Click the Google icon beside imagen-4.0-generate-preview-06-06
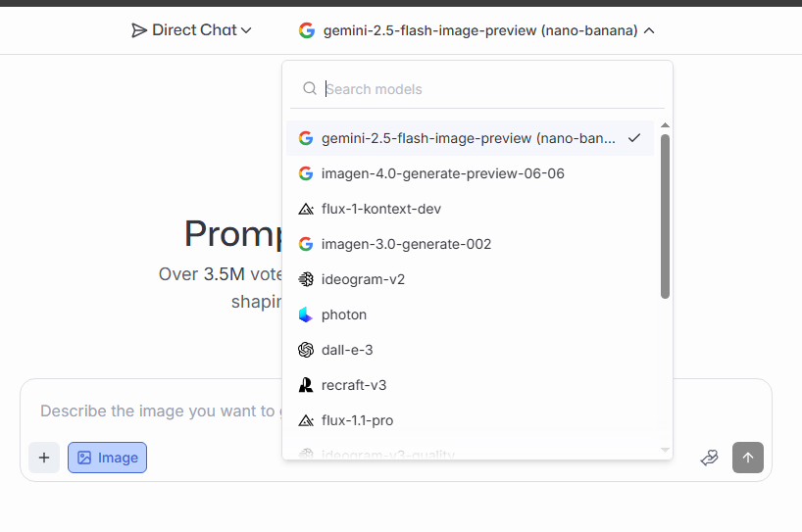802x532 pixels. (306, 173)
